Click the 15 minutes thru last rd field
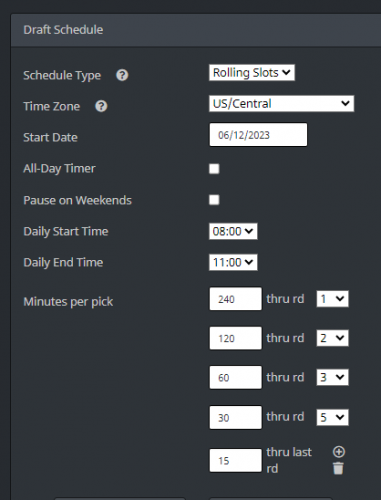This screenshot has height=500, width=381. [x=236, y=460]
